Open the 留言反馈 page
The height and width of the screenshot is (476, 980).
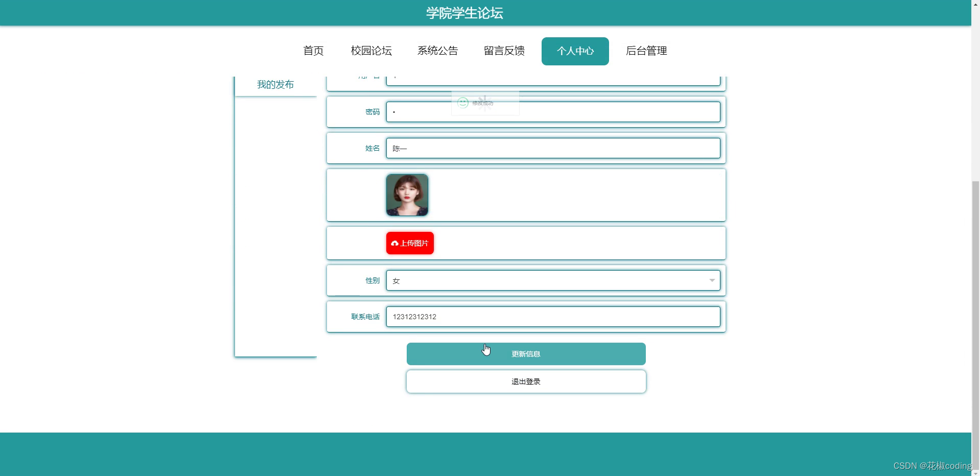coord(503,51)
